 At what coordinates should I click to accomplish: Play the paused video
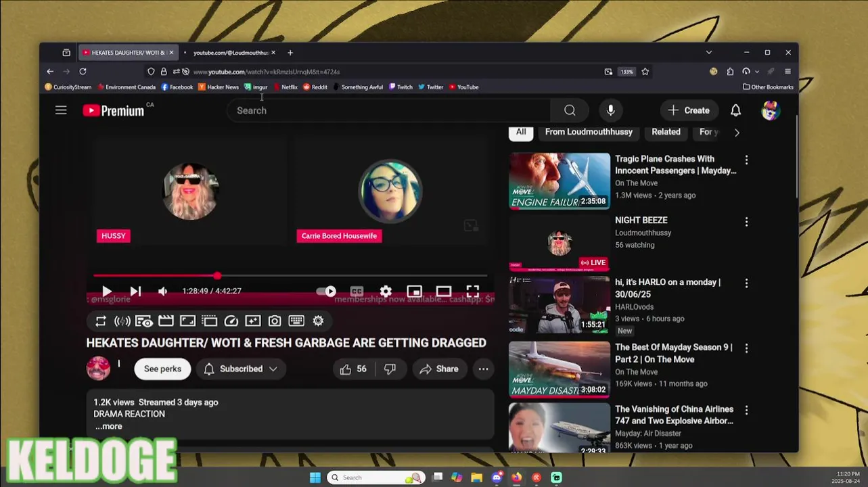tap(107, 291)
